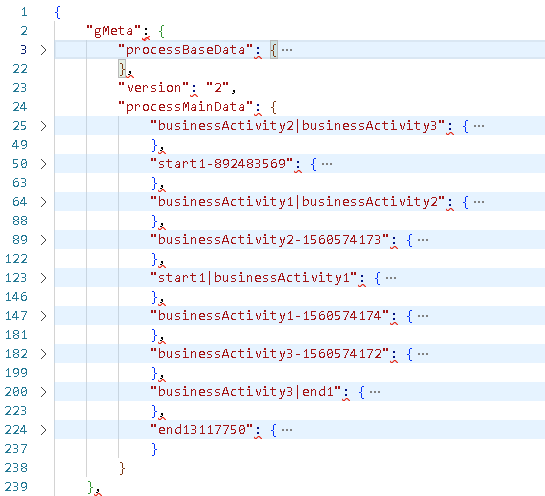The height and width of the screenshot is (496, 545).
Task: Click line number 182 in gutter
Action: (x=16, y=354)
